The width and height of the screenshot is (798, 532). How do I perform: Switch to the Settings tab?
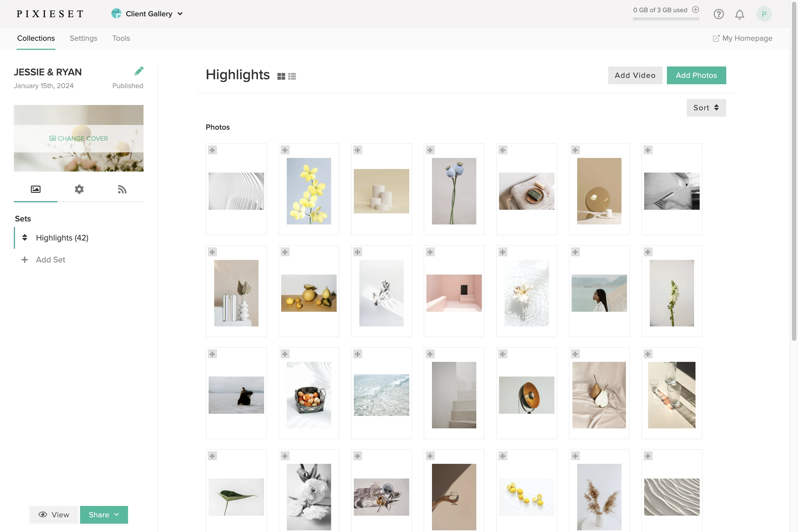click(x=83, y=38)
